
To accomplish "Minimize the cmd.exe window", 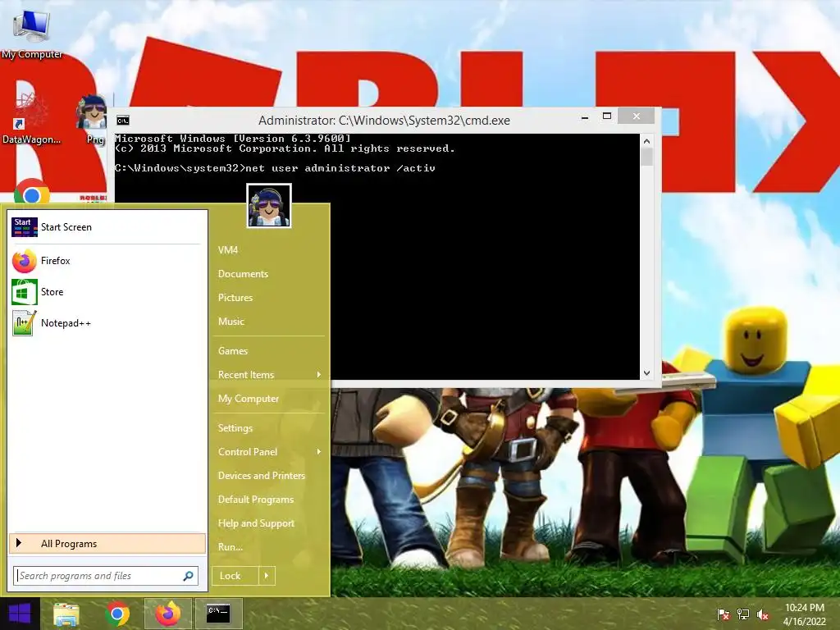I will pos(585,116).
